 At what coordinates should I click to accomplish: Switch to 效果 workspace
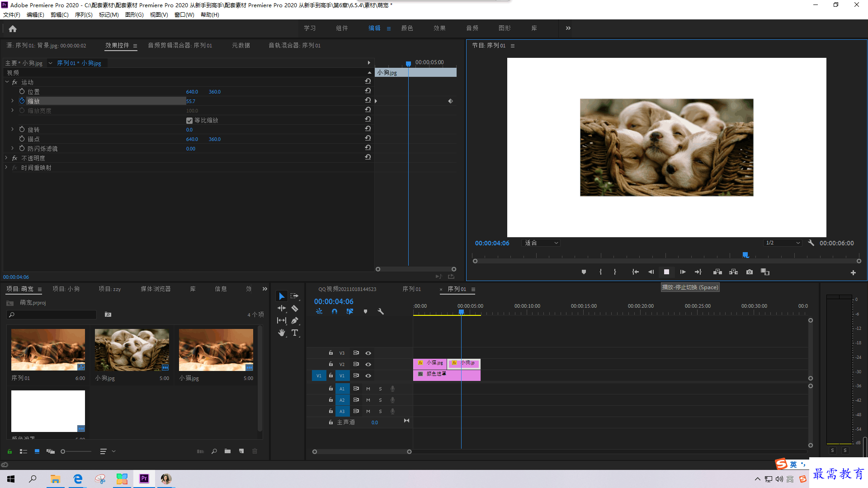(439, 28)
